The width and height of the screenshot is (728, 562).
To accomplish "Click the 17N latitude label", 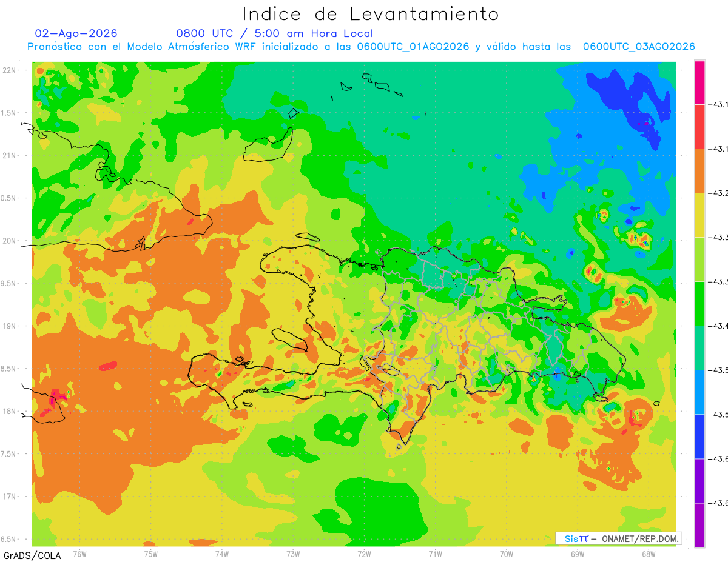I will 9,497.
